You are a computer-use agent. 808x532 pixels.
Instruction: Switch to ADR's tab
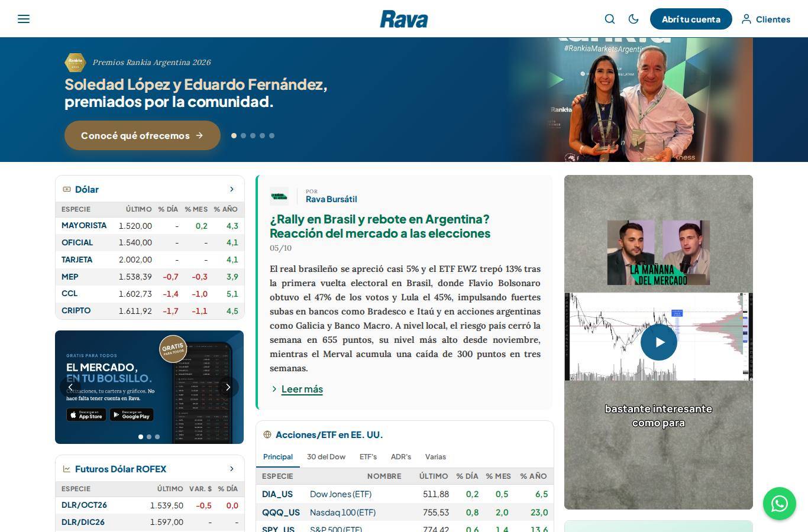click(401, 457)
